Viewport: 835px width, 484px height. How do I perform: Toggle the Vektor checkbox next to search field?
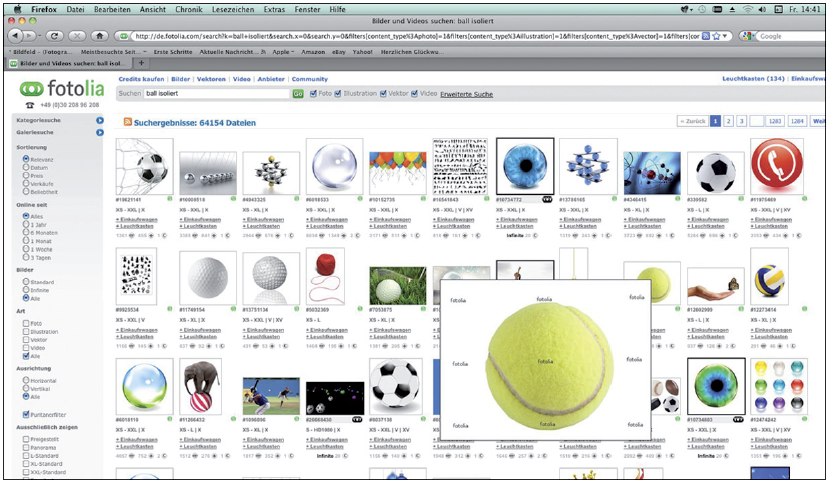383,94
